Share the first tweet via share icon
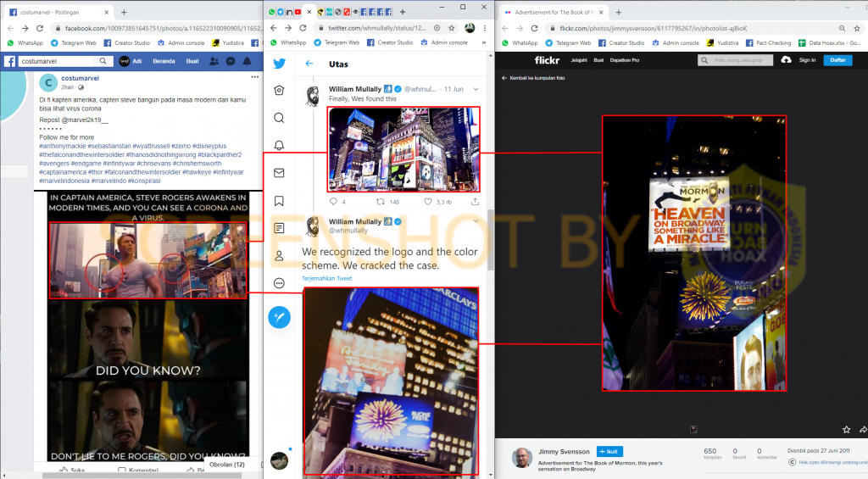The image size is (868, 479). tap(475, 202)
